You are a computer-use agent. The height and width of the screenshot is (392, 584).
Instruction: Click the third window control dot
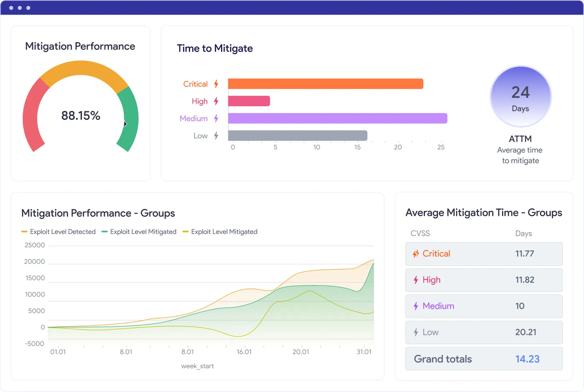coord(28,8)
